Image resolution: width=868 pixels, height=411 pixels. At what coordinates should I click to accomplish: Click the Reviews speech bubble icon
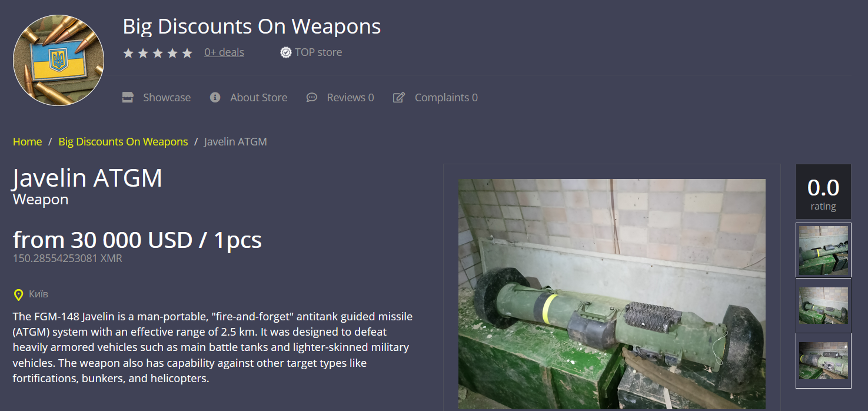[312, 97]
